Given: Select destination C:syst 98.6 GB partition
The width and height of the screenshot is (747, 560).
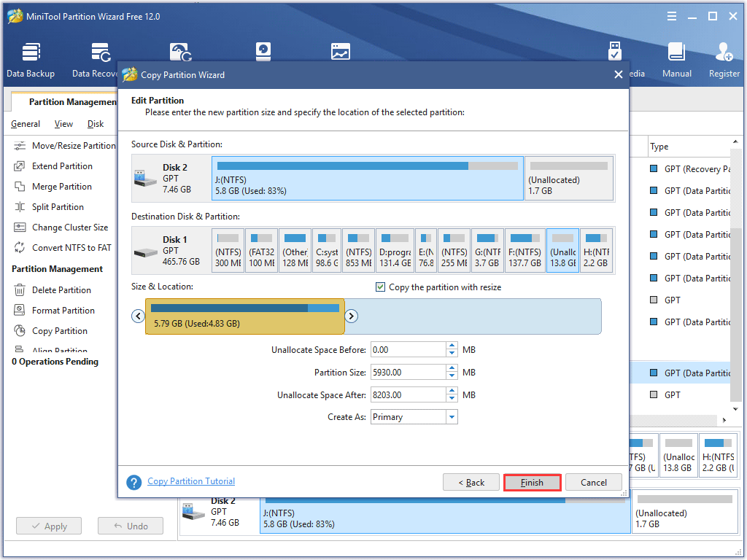Looking at the screenshot, I should click(x=326, y=250).
